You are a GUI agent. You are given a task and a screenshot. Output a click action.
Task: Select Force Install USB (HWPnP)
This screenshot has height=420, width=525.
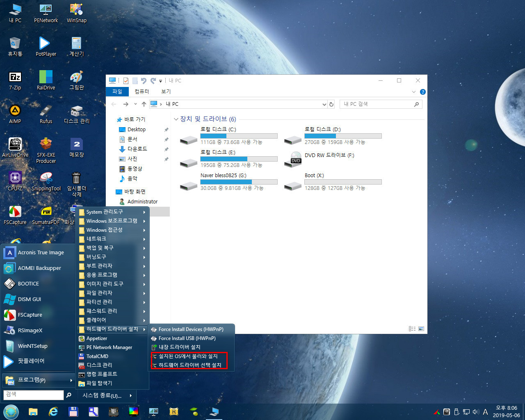pyautogui.click(x=191, y=338)
